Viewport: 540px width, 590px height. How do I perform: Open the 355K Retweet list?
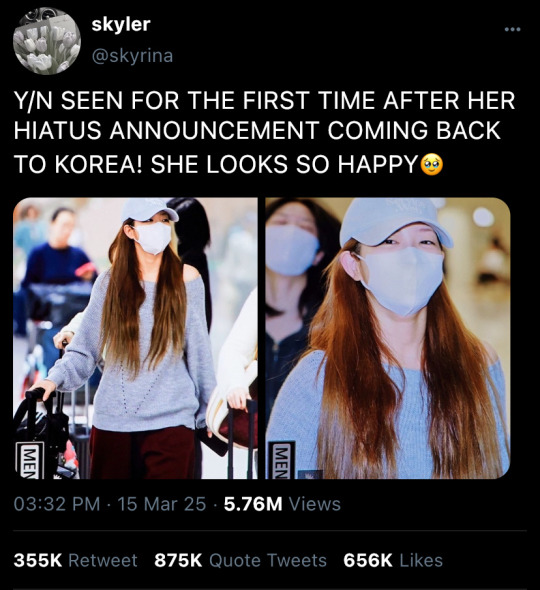(x=75, y=560)
